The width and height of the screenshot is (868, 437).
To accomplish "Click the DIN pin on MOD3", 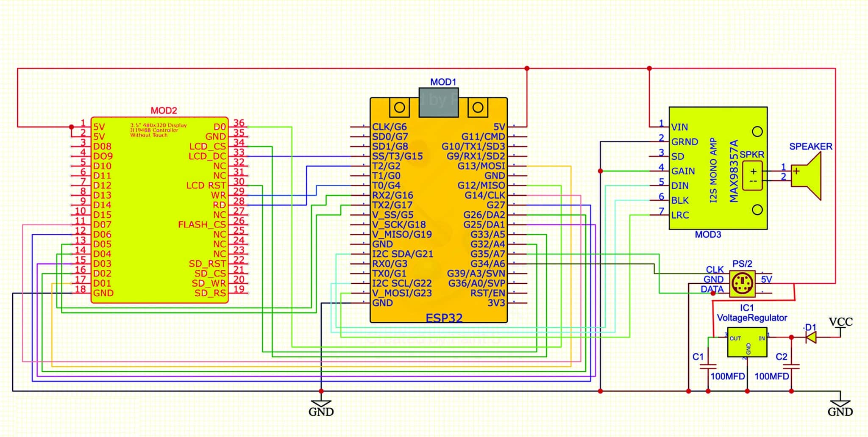I will click(679, 186).
